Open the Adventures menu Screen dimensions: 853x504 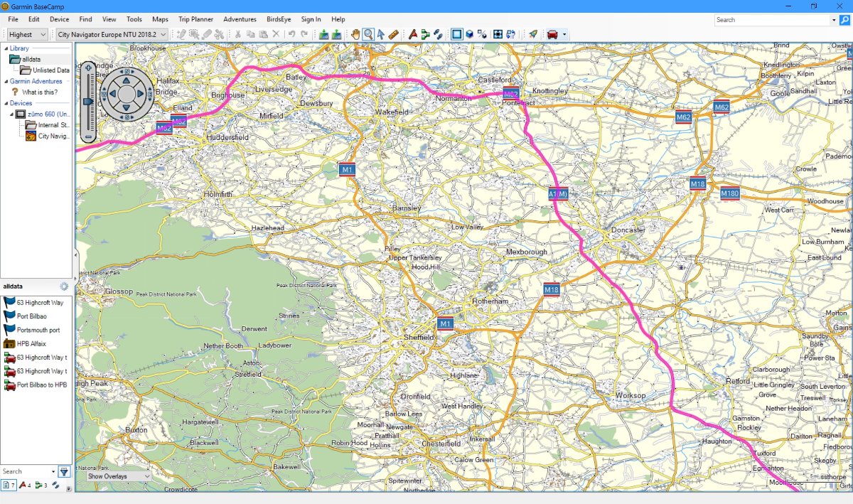click(x=240, y=19)
